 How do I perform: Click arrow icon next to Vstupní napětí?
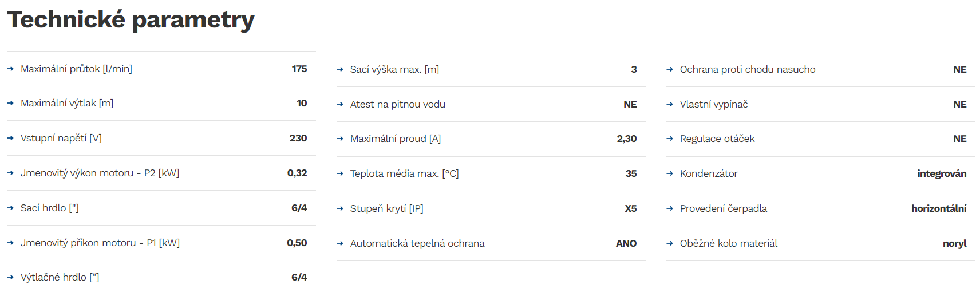pos(10,138)
